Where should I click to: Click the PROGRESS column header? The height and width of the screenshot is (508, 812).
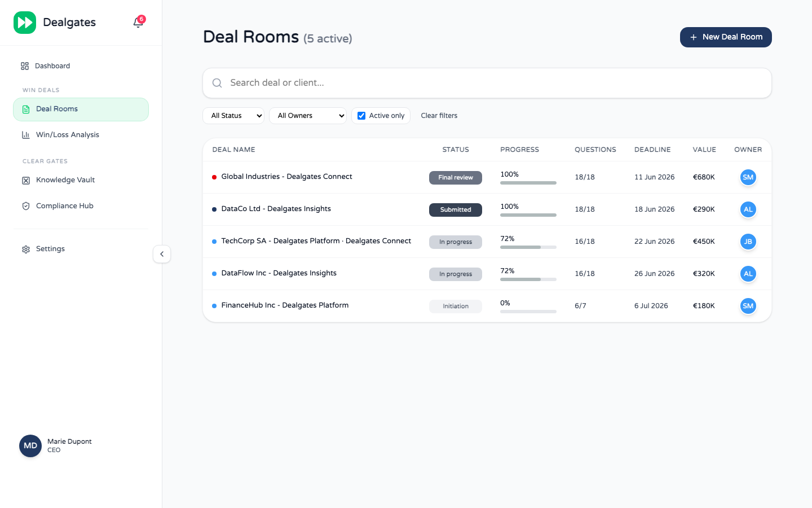pyautogui.click(x=519, y=150)
